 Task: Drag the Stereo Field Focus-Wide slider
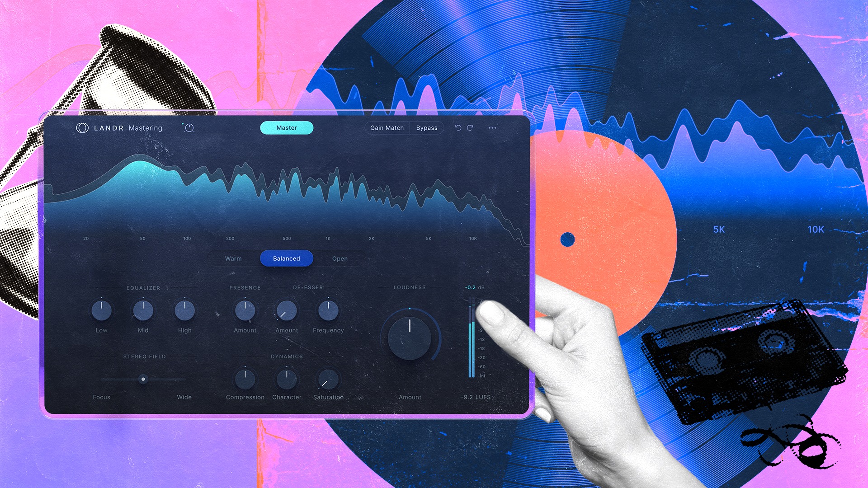point(142,379)
